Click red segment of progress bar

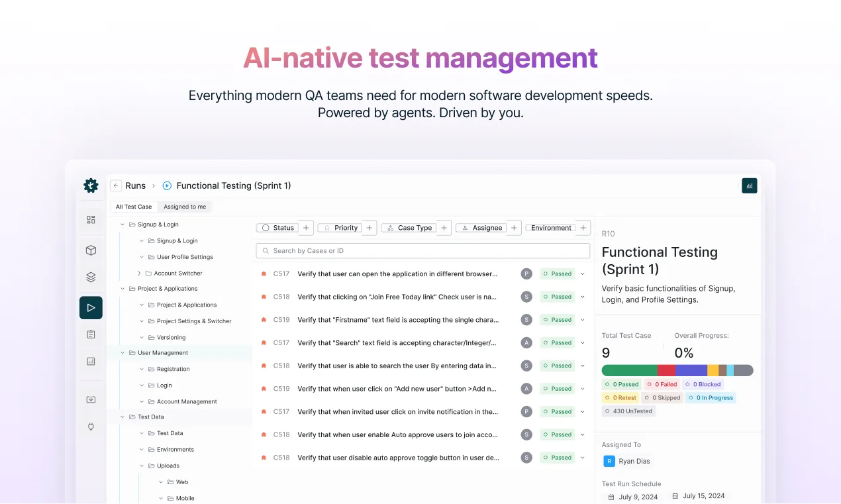pyautogui.click(x=666, y=370)
